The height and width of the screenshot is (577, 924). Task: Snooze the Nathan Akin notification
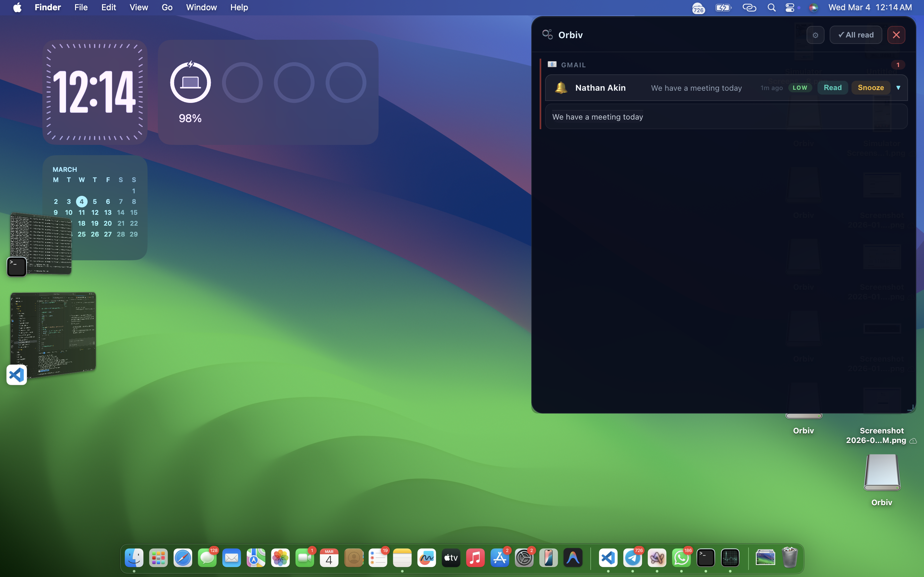click(870, 88)
